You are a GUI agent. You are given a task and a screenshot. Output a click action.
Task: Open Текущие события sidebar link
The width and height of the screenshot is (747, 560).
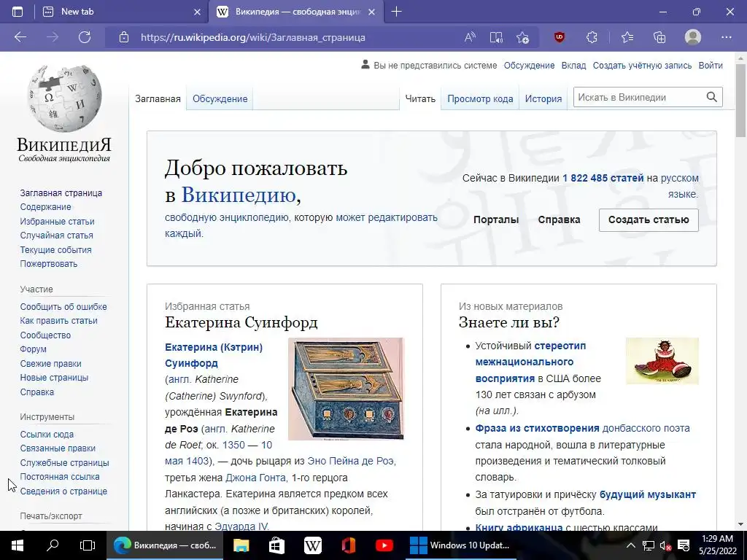point(55,249)
